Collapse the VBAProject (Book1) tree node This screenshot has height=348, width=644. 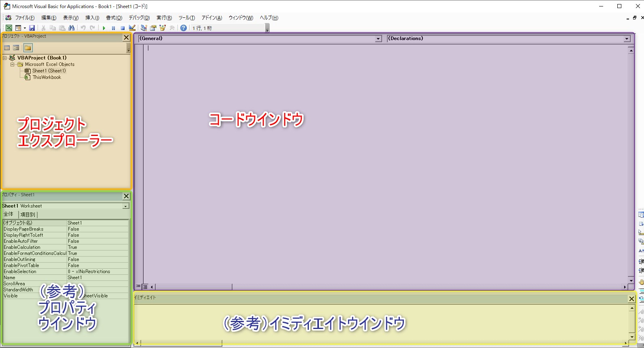point(5,58)
